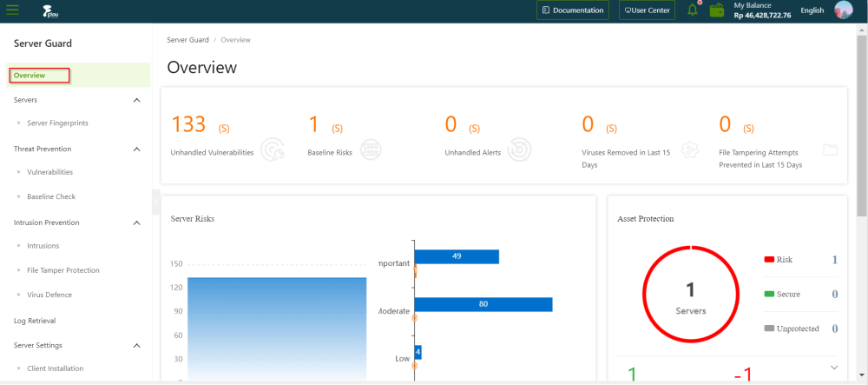
Task: Click the Unprotected gray legend swatch
Action: point(769,329)
